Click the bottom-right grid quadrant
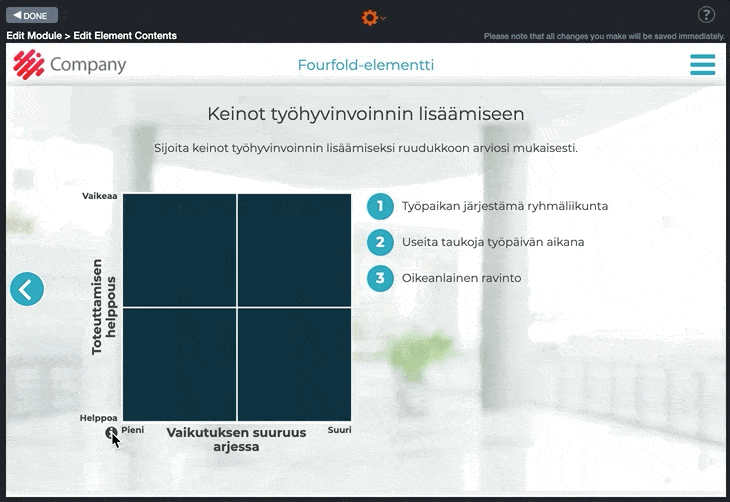Viewport: 730px width, 502px height. (x=294, y=365)
